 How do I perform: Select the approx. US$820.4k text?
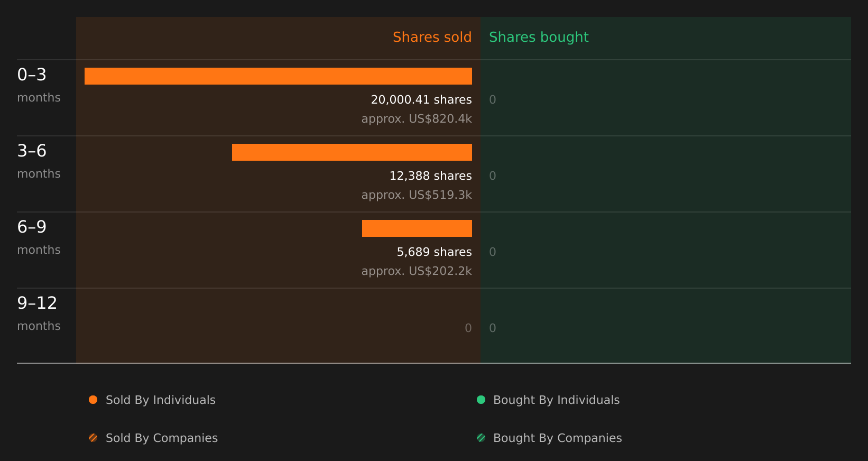[417, 119]
